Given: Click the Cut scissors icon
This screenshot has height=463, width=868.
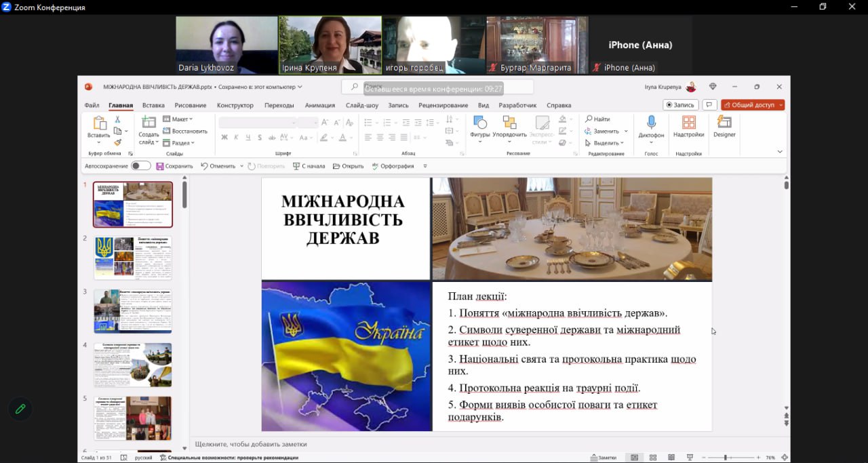Looking at the screenshot, I should tap(117, 119).
